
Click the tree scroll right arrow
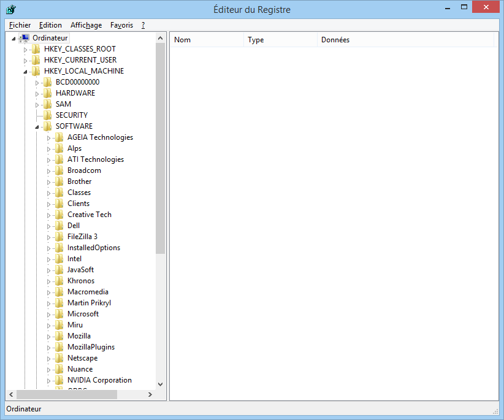(x=150, y=394)
